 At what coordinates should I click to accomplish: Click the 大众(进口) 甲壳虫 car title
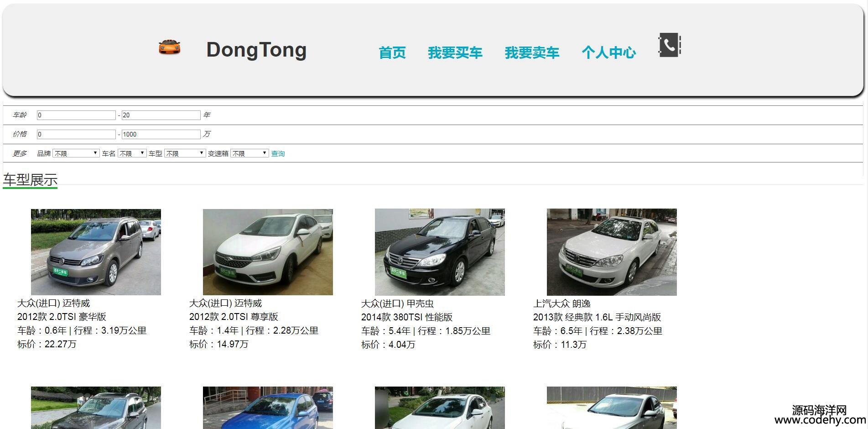(x=397, y=303)
